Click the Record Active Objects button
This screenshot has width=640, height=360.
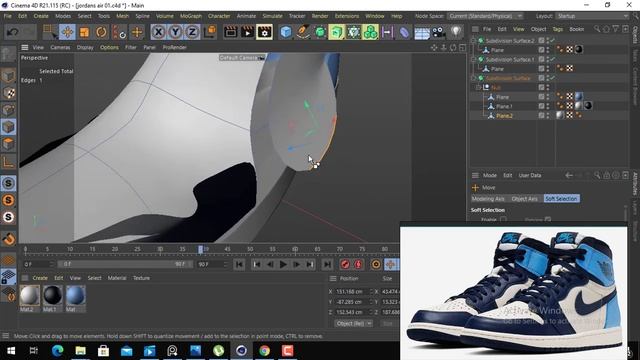(x=345, y=264)
